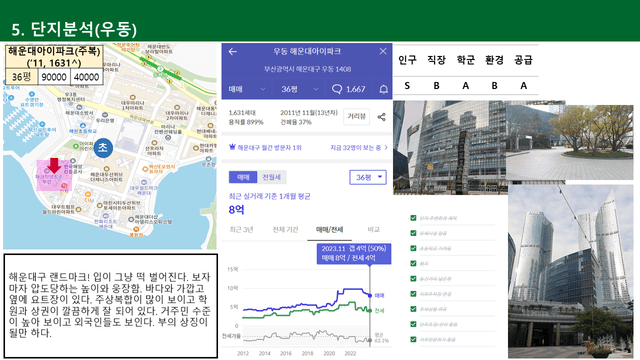Viewport: 640px width, 360px height.
Task: Open the comments bubble showing 1,667
Action: (348, 89)
